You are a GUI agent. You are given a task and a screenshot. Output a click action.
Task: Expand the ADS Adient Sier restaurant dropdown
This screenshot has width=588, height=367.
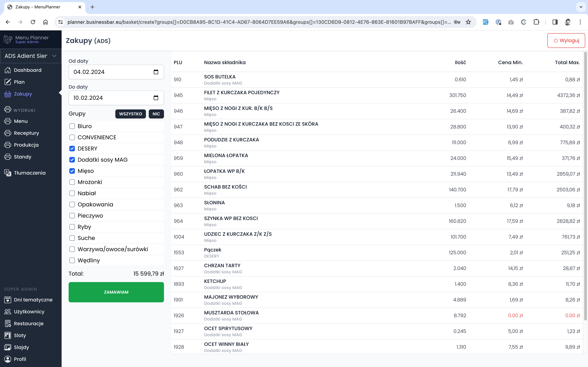click(x=31, y=56)
